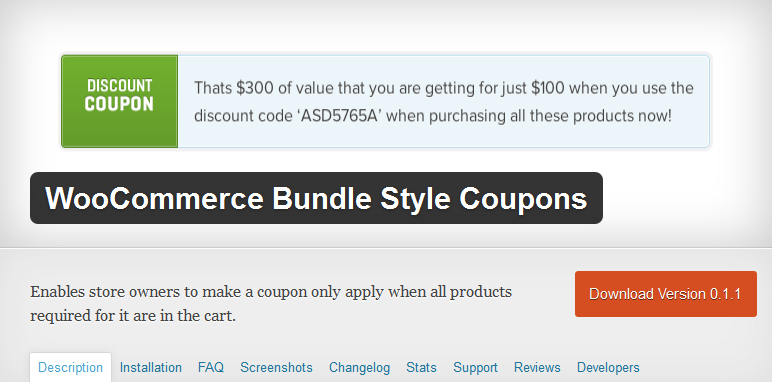The width and height of the screenshot is (772, 382).
Task: Click the WooCommerce Bundle Style Coupons title
Action: (316, 198)
